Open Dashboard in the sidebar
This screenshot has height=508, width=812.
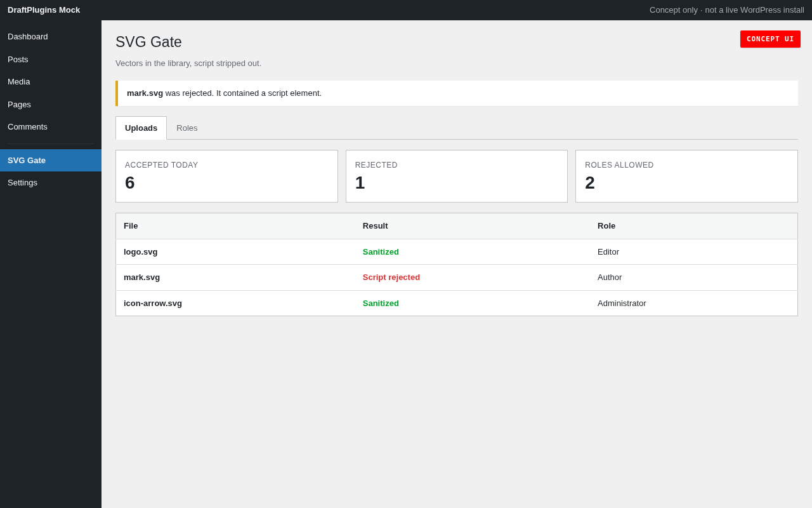pos(51,37)
